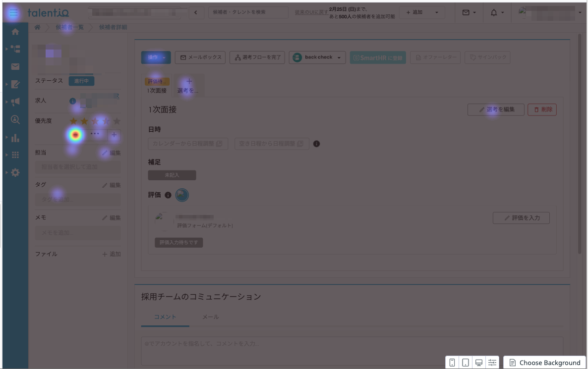The height and width of the screenshot is (369, 588).
Task: Switch to the コメント tab
Action: coord(165,317)
